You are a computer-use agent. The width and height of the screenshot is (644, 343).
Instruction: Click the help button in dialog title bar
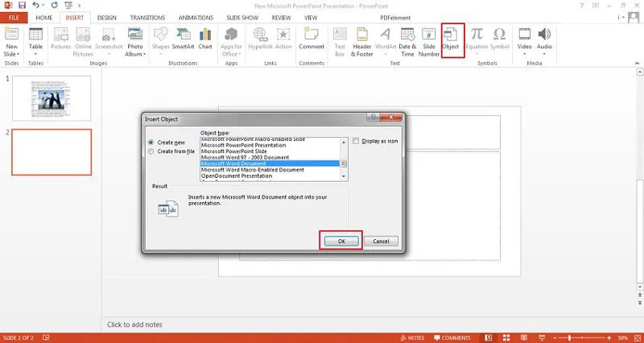(x=373, y=117)
